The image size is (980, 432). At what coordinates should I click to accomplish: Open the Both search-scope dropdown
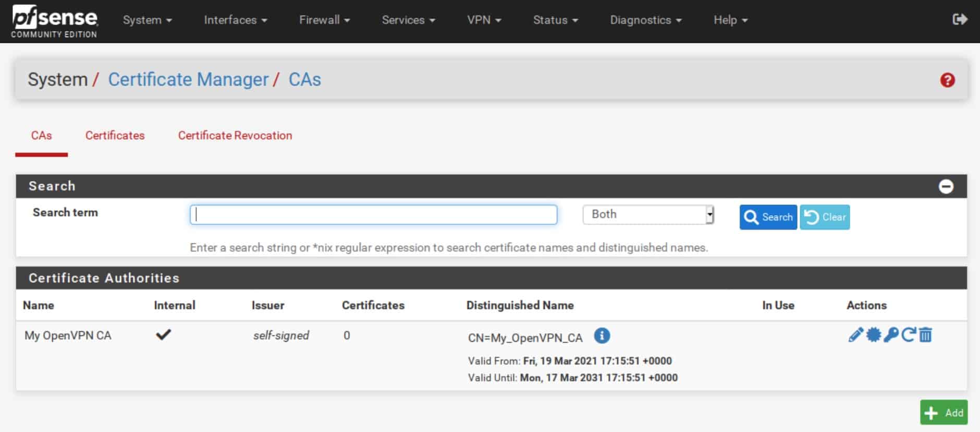pos(648,214)
